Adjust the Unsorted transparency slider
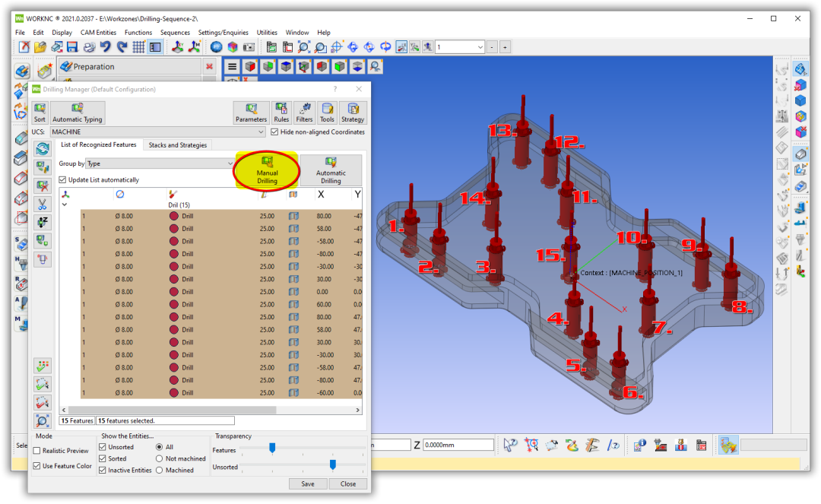Screen dimensions: 821x504 tap(332, 464)
